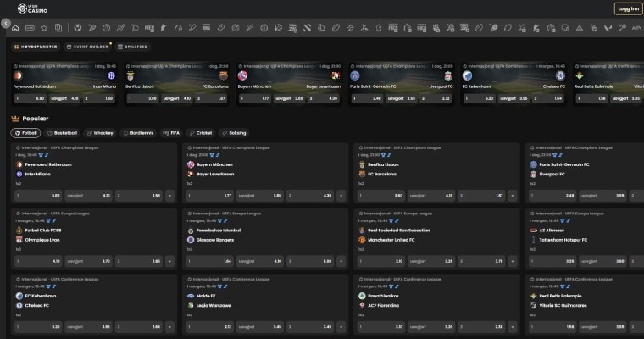Select the racket icon right after soccer ball

click(x=92, y=28)
